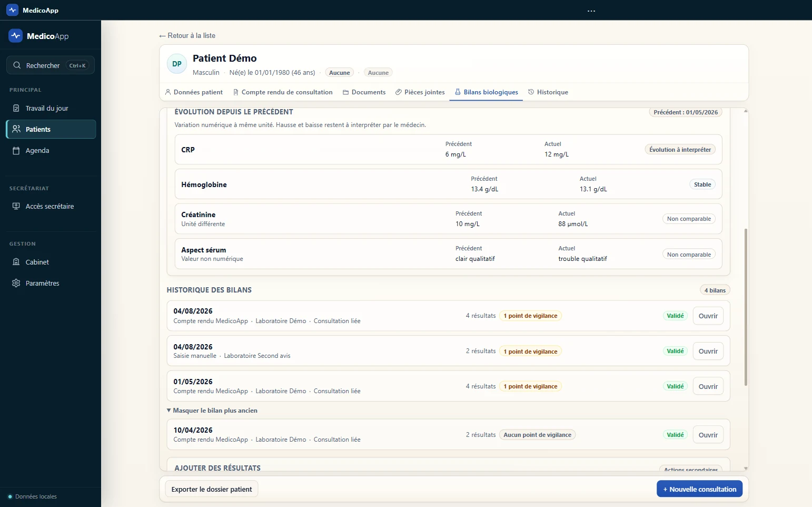Click the 'Actions secondaires' badge

(x=691, y=469)
